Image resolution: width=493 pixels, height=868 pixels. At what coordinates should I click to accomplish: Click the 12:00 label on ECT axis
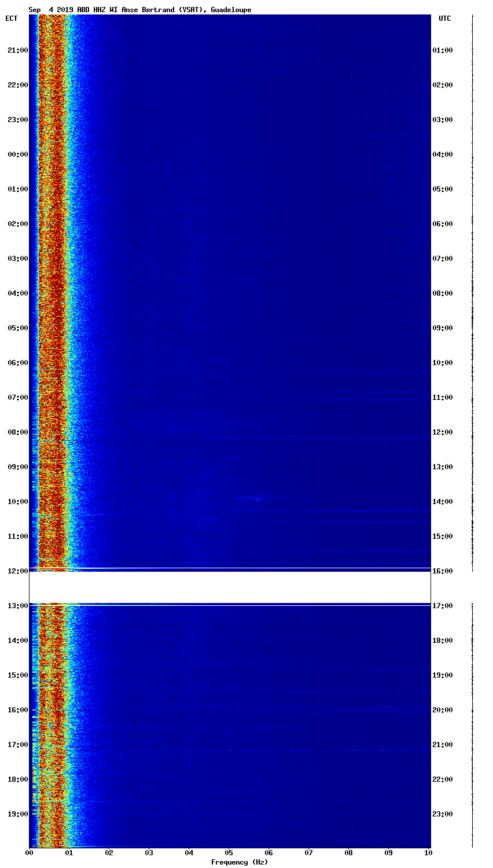pyautogui.click(x=17, y=571)
